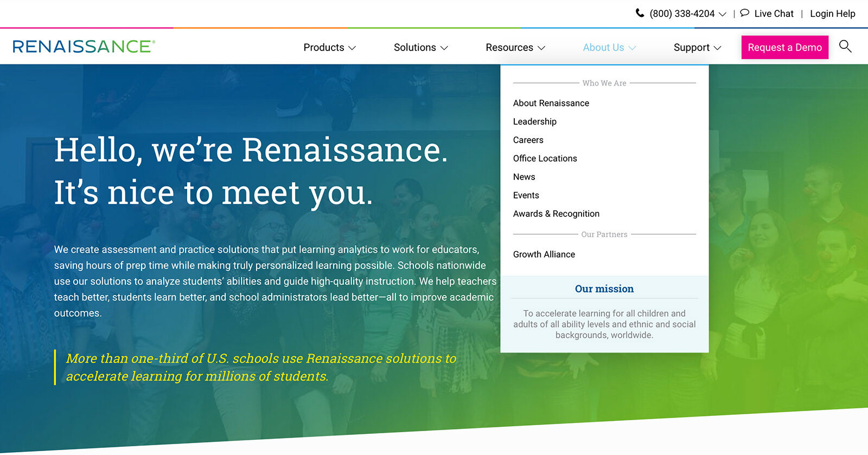Select Events from About Us menu
Image resolution: width=868 pixels, height=455 pixels.
[x=526, y=195]
